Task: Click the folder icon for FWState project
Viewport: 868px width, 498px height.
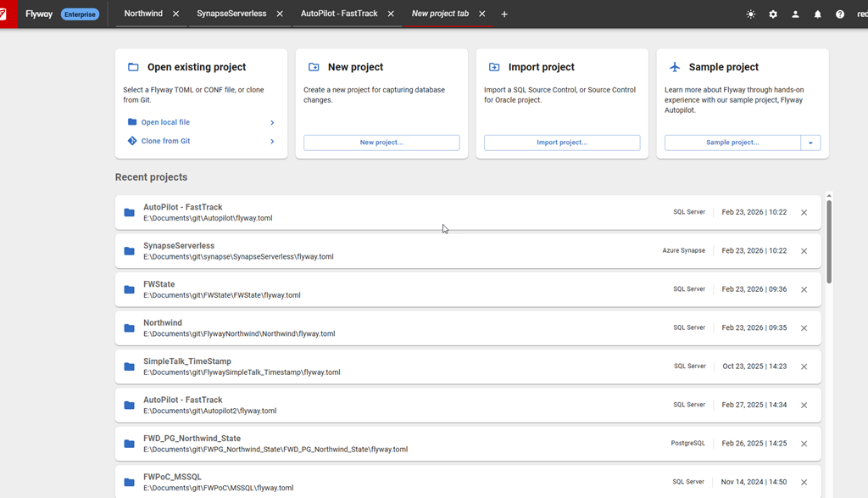Action: [x=129, y=289]
